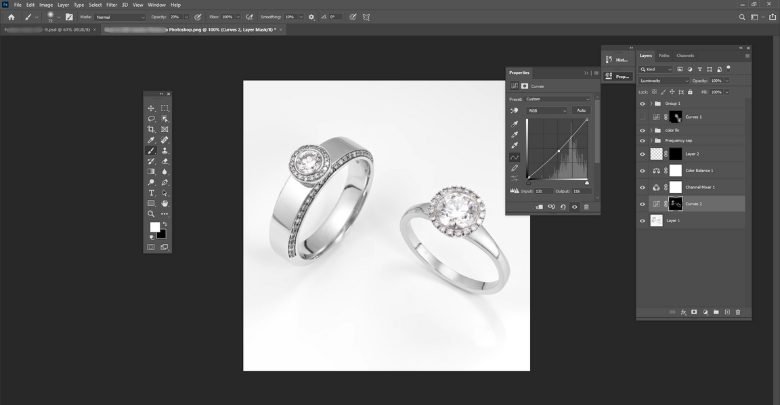Select the Type tool
Screen dimensions: 780x405
(x=151, y=193)
